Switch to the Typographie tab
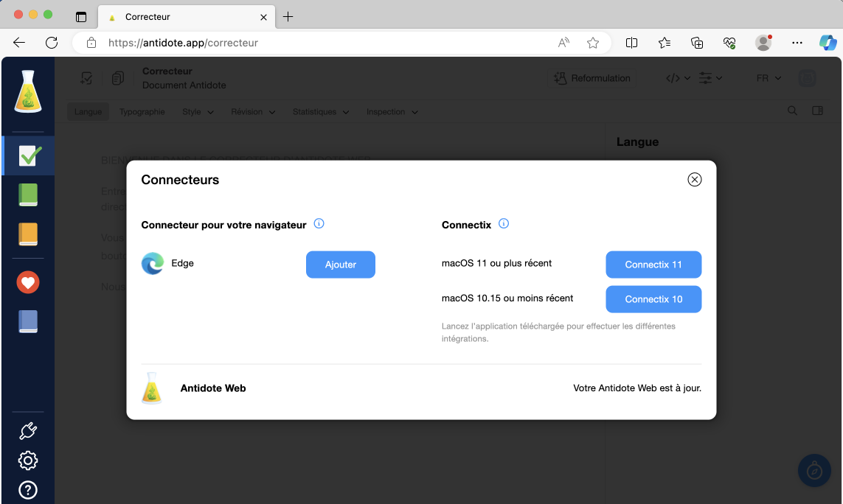 [x=142, y=112]
